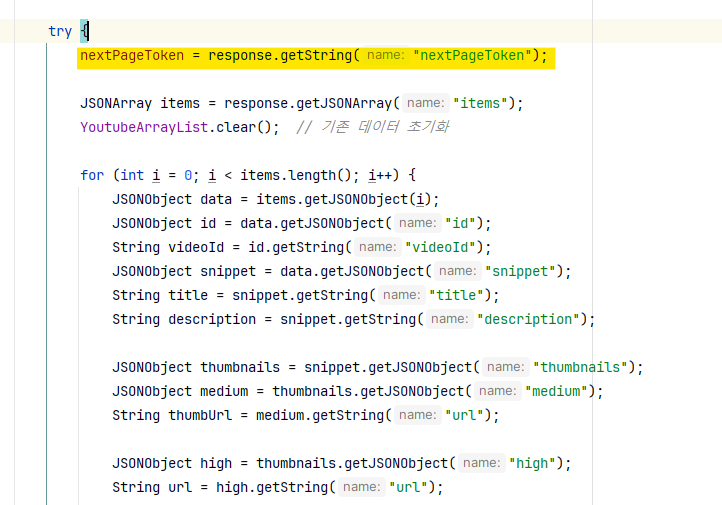Click high.getString method call
This screenshot has width=722, height=505.
tap(276, 487)
